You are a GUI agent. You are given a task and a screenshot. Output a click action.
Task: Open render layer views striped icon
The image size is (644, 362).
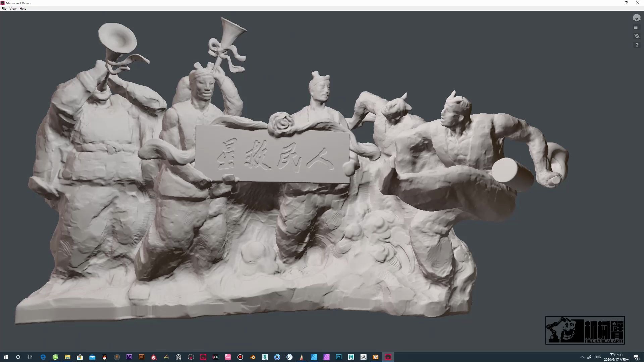point(637,36)
